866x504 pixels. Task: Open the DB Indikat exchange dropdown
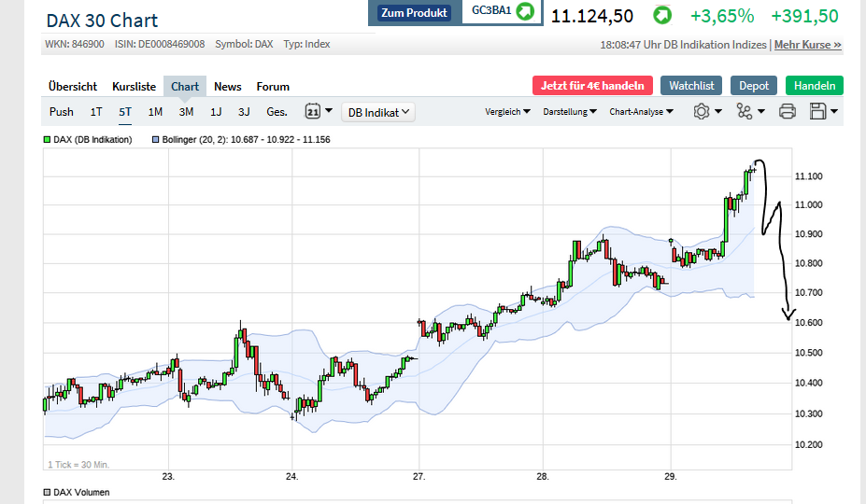point(378,112)
